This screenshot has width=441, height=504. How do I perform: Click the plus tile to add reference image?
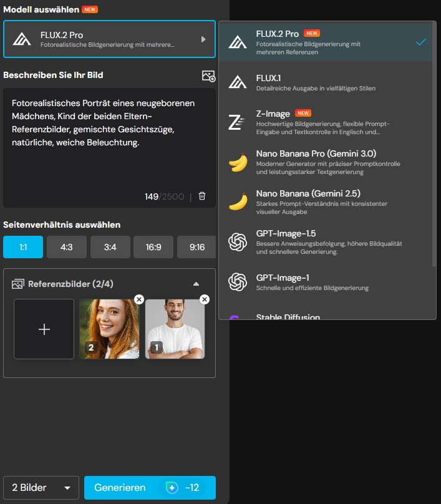(44, 329)
